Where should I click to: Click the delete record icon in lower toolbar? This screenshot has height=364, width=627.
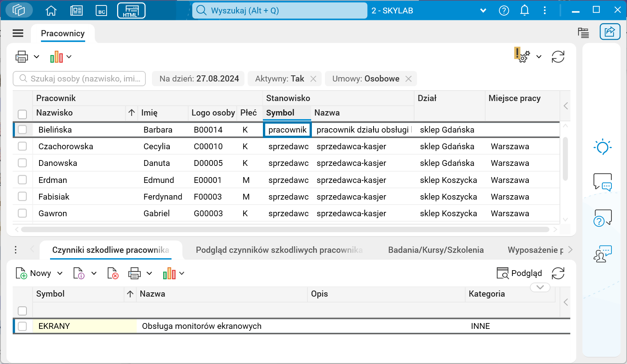(x=113, y=273)
